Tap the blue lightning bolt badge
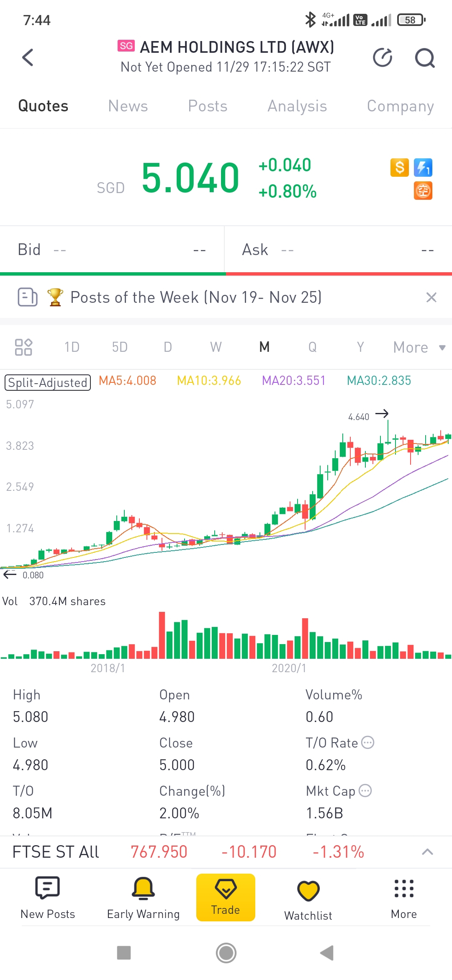The height and width of the screenshot is (980, 452). pos(423,168)
